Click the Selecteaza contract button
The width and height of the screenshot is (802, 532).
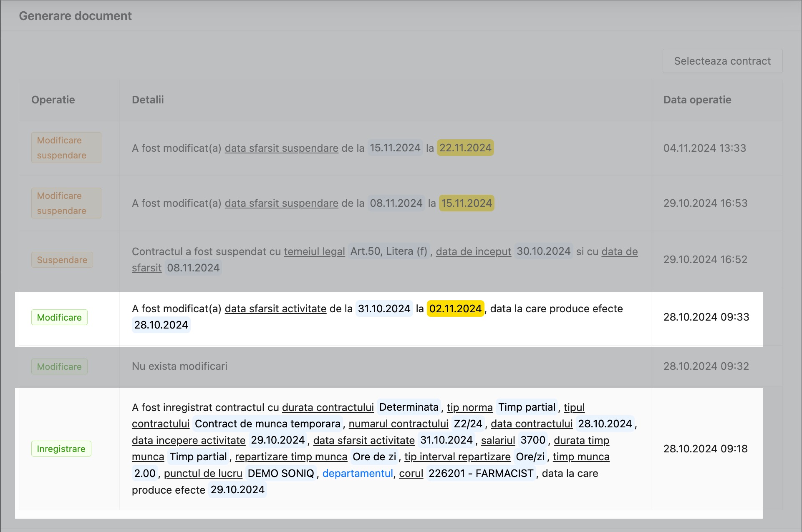click(722, 61)
